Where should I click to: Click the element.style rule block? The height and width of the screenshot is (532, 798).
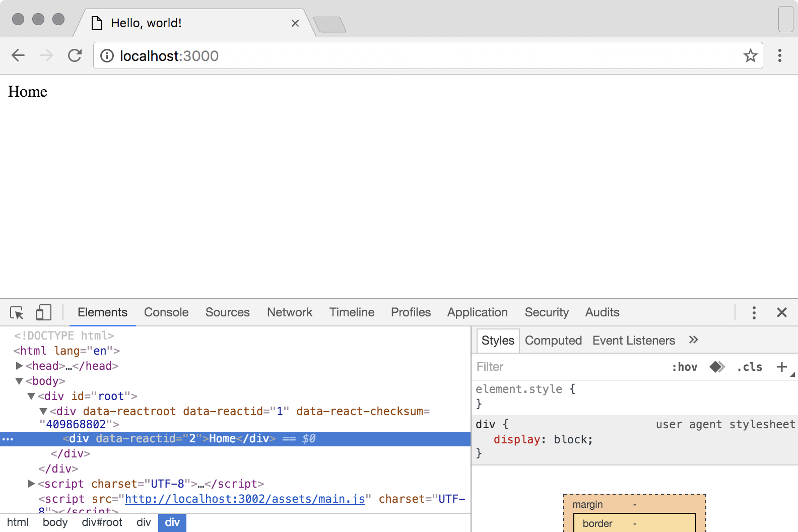click(x=635, y=396)
